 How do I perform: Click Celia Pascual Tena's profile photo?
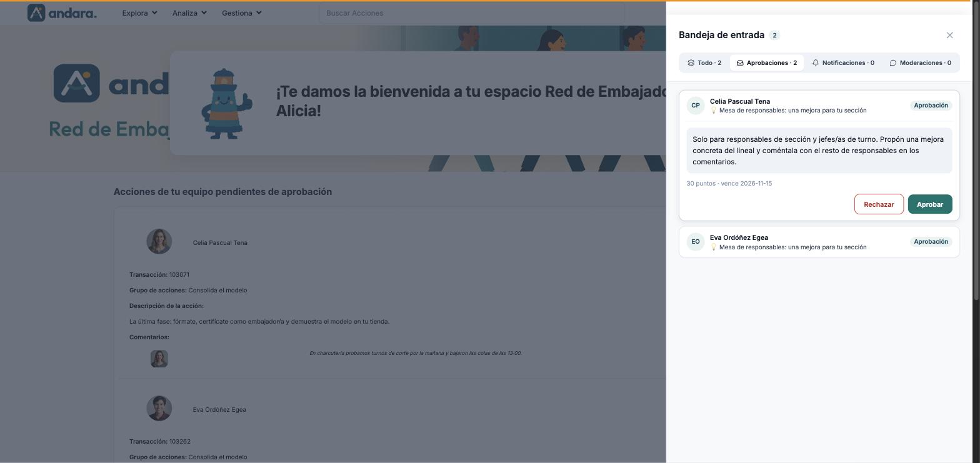click(159, 242)
